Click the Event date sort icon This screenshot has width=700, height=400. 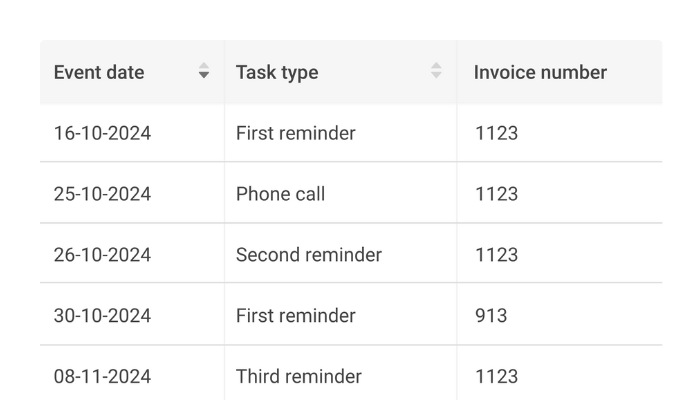tap(204, 72)
